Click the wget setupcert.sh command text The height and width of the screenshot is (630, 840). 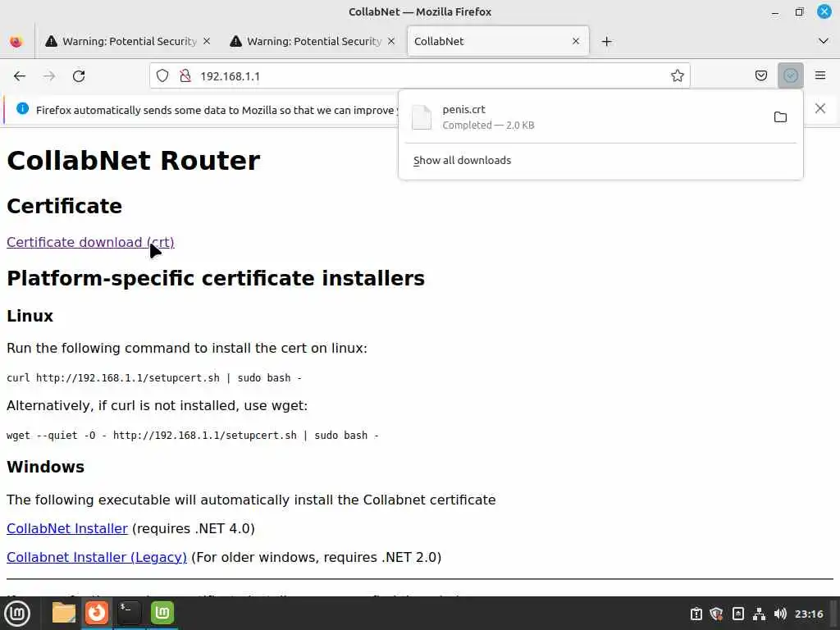(x=192, y=435)
